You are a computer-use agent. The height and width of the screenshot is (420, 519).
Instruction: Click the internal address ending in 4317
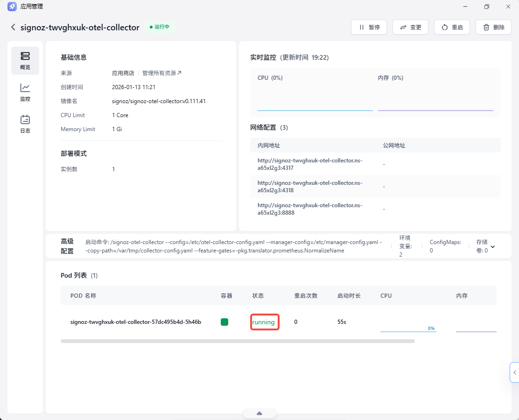pos(310,164)
